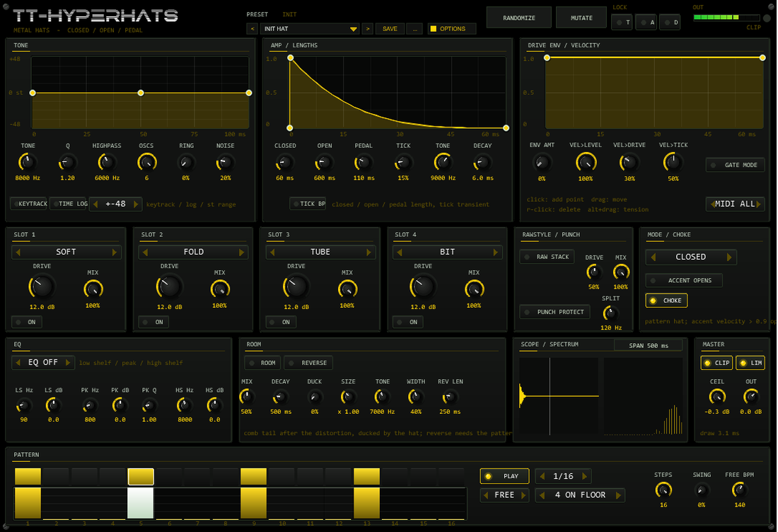Screen dimensions: 778x532
Task: Click the HIGHPASS knob at 6000 Hz
Action: 106,162
